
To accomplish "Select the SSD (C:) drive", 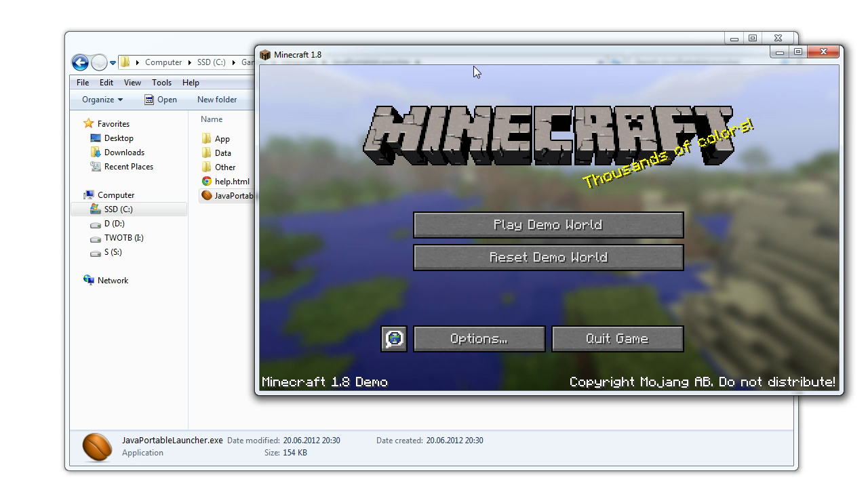I will [x=117, y=209].
